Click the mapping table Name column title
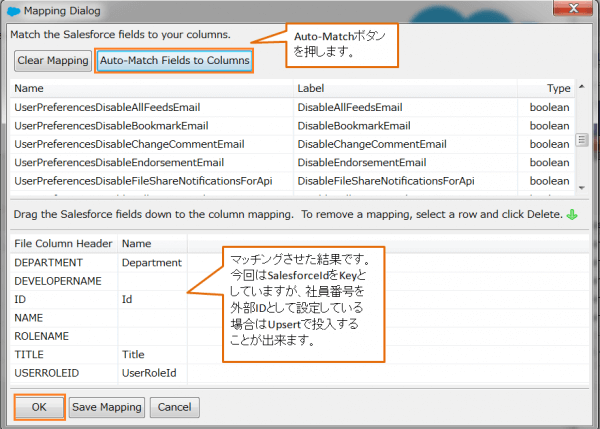This screenshot has height=429, width=600. pyautogui.click(x=152, y=244)
